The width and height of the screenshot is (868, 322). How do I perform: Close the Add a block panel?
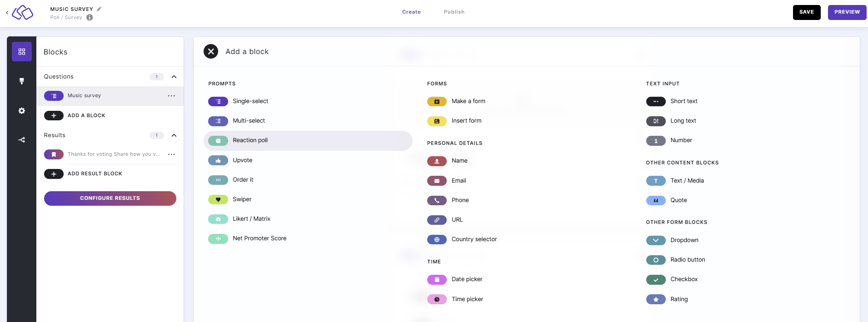[211, 52]
